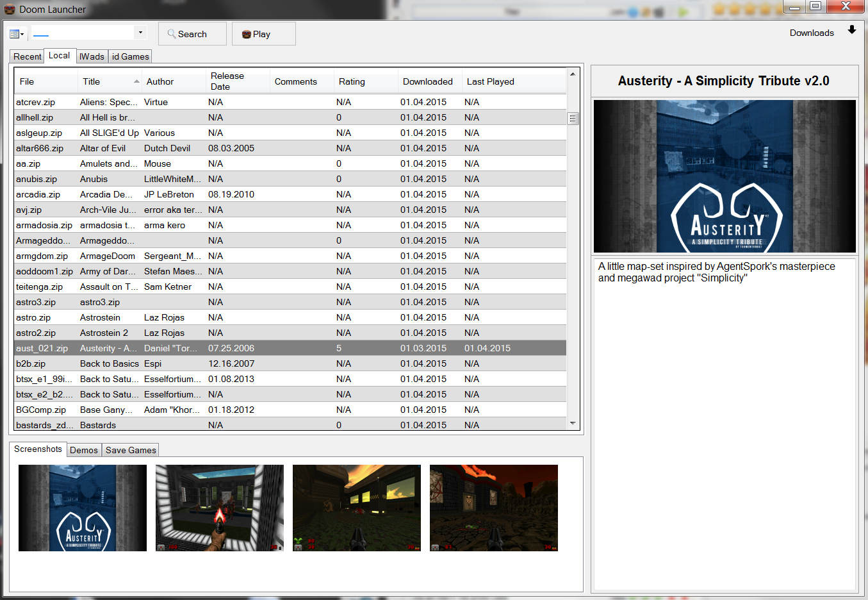Image resolution: width=868 pixels, height=600 pixels.
Task: Switch to the IWads tab
Action: tap(92, 56)
